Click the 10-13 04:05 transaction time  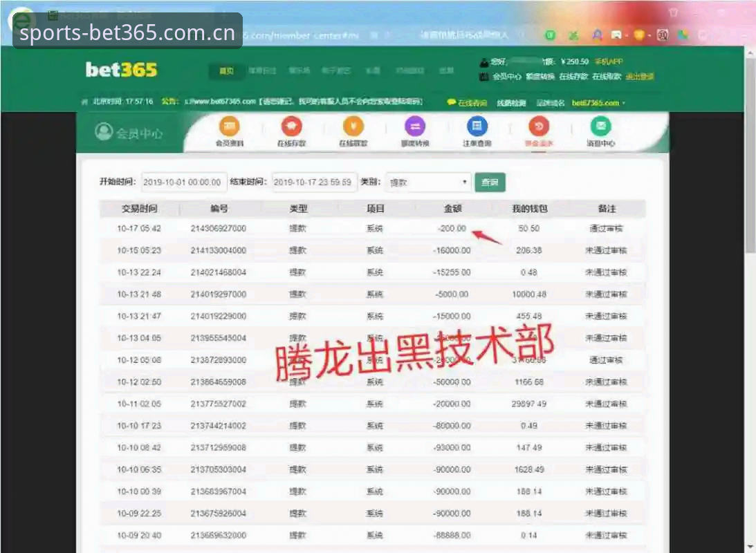[139, 338]
